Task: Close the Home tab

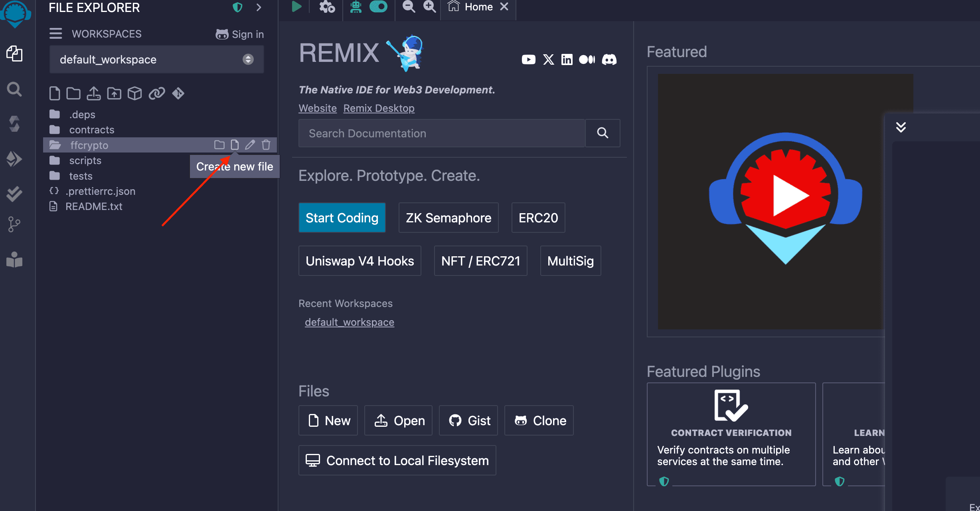Action: [x=504, y=7]
